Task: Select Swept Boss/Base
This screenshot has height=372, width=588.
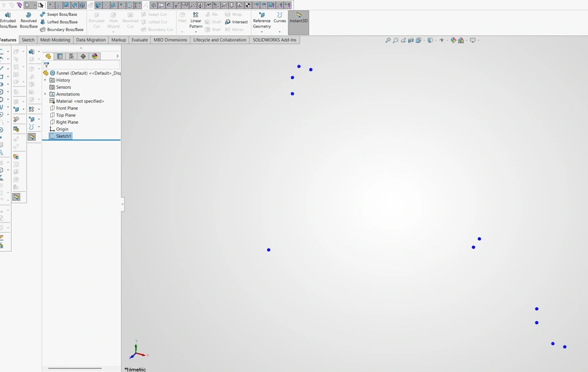Action: coord(59,14)
